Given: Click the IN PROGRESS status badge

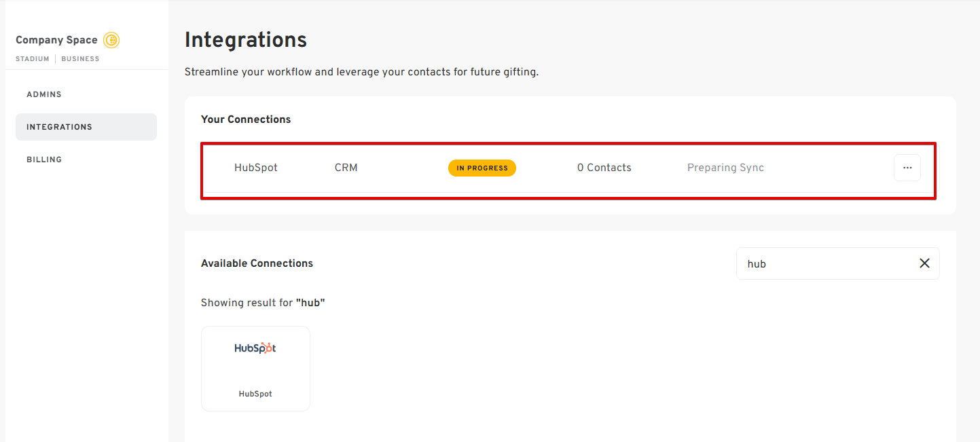Looking at the screenshot, I should [x=482, y=168].
